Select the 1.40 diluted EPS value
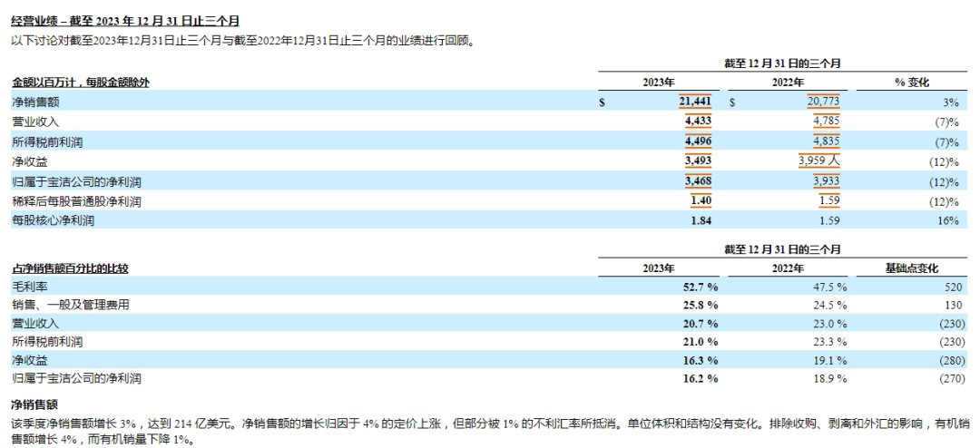This screenshot has width=980, height=448. click(x=700, y=200)
